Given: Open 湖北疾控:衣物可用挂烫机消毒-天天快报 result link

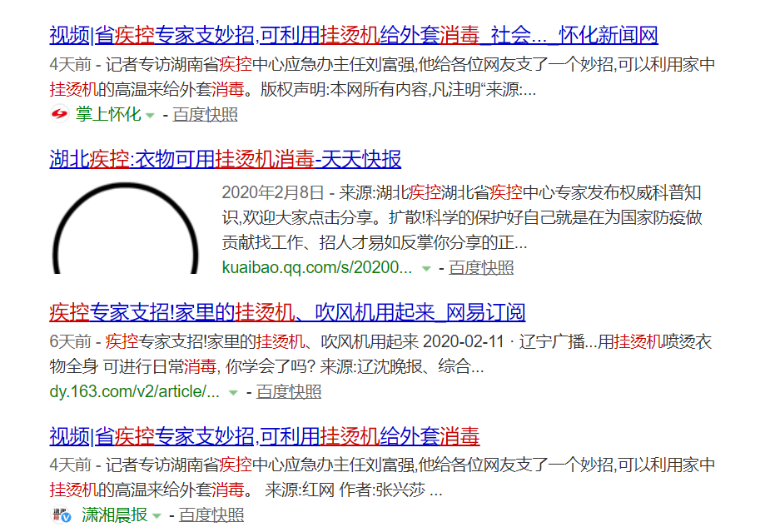Looking at the screenshot, I should tap(226, 159).
